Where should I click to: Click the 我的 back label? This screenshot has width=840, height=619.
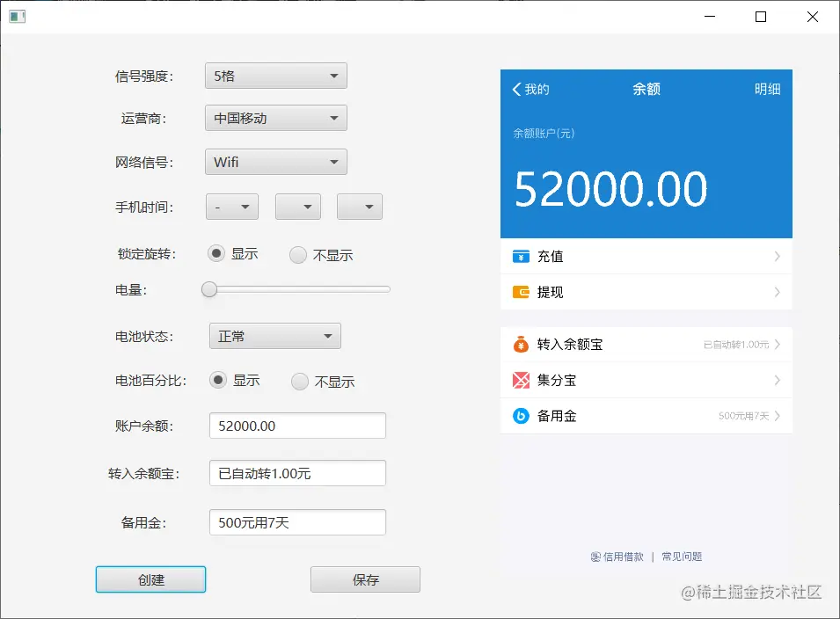point(537,90)
